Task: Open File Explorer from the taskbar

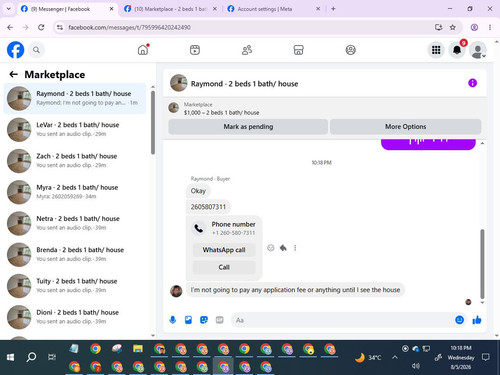Action: pos(138,349)
